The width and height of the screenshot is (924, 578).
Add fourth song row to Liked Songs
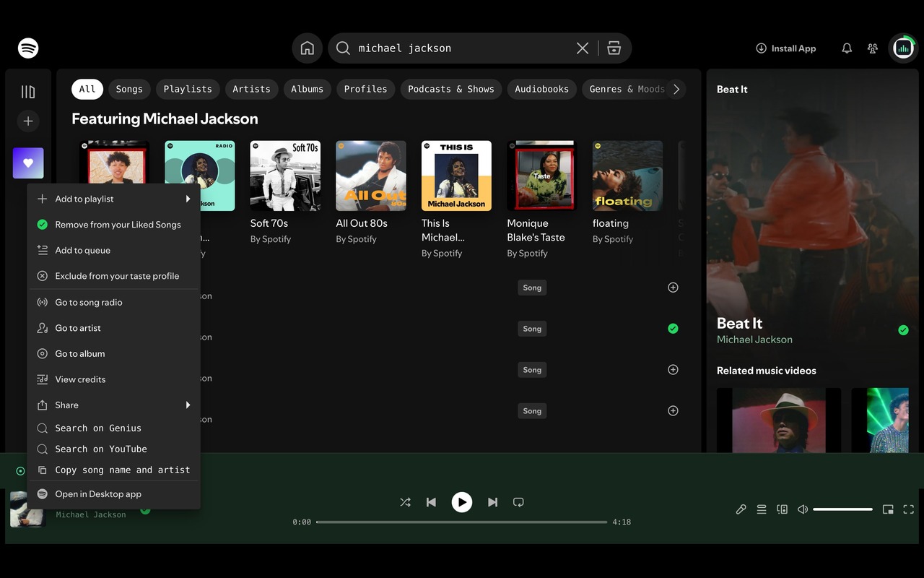[x=673, y=411]
